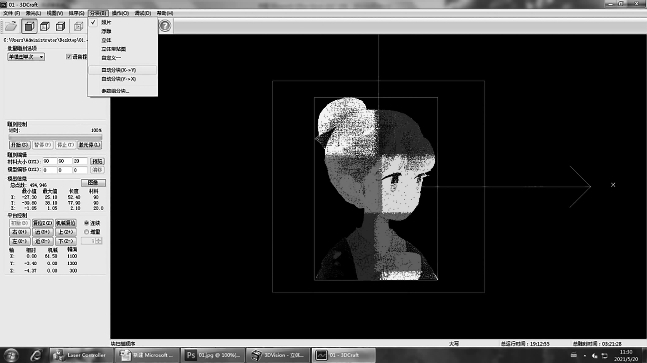647x363 pixels.
Task: Select the second wireframe cube toolbar icon
Action: click(x=45, y=26)
